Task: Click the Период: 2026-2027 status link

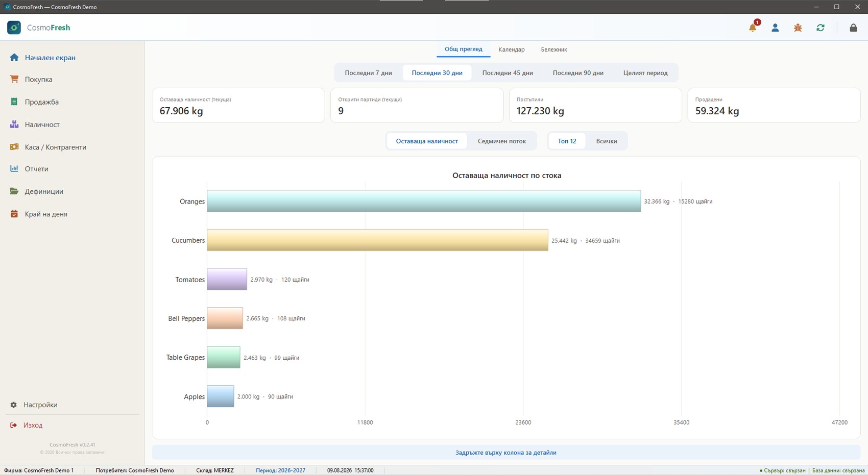Action: [280, 470]
